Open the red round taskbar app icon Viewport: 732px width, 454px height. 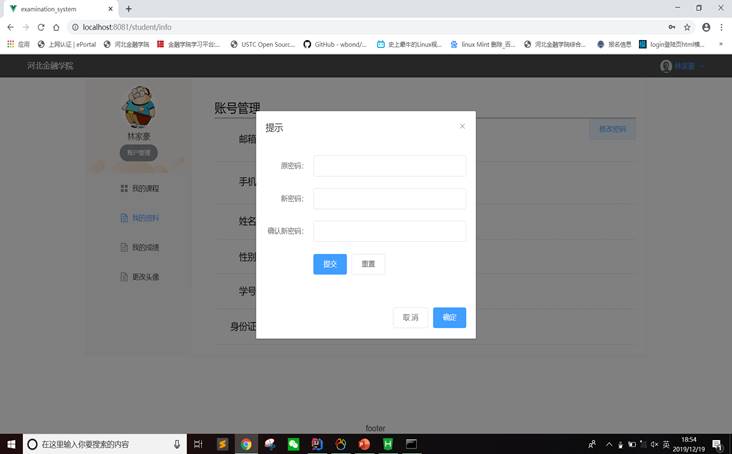pos(364,444)
